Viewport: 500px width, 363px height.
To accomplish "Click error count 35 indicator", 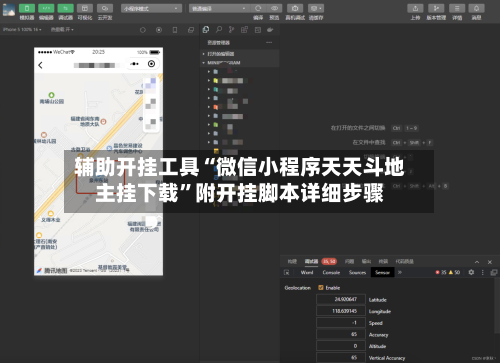I will tap(441, 272).
